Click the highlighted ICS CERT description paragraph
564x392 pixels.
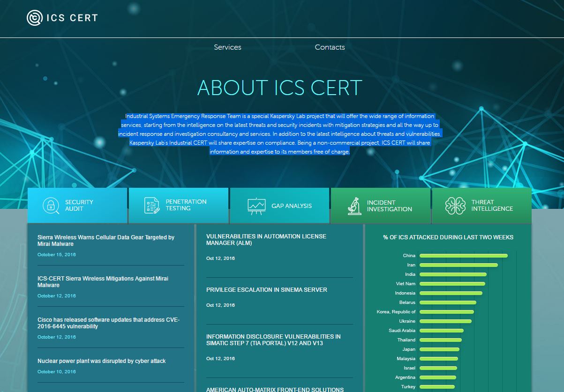(280, 134)
